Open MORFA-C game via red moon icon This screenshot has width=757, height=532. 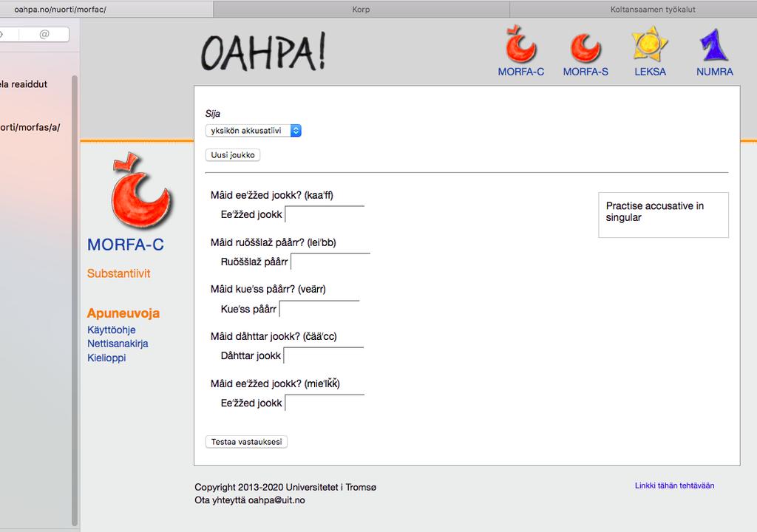pyautogui.click(x=520, y=44)
